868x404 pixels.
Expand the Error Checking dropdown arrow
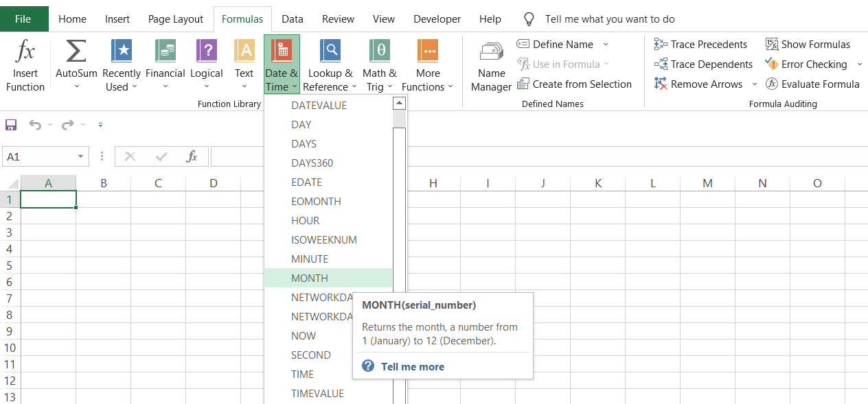[859, 64]
